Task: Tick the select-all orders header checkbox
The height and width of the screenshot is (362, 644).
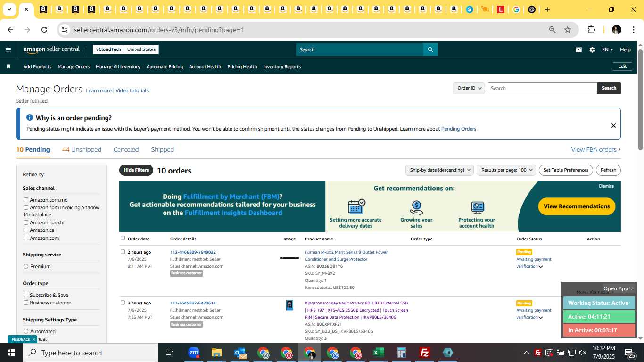Action: click(123, 238)
